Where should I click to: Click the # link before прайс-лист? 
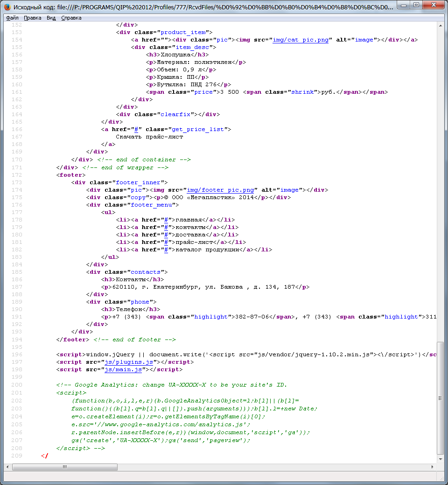166,242
